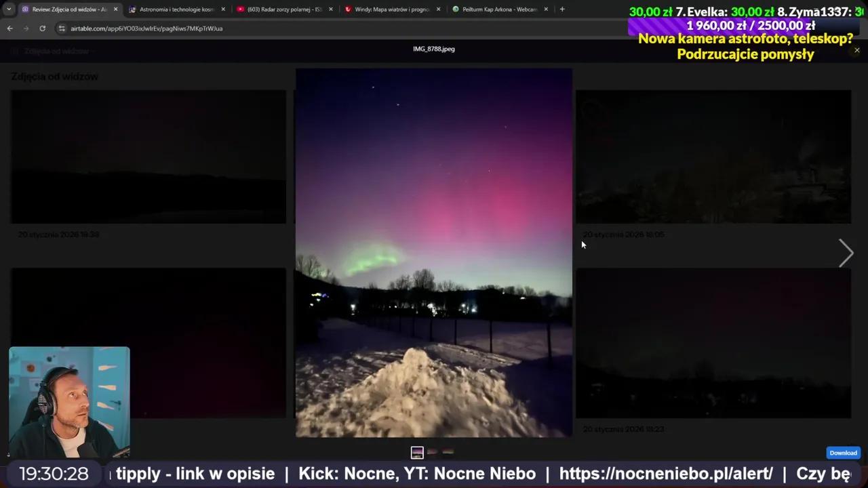Viewport: 868px width, 488px height.
Task: Open a new browser tab with the plus icon
Action: tap(562, 9)
